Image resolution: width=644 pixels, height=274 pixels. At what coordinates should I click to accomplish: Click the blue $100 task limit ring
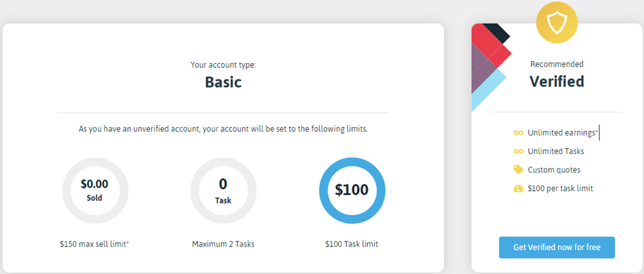click(352, 190)
